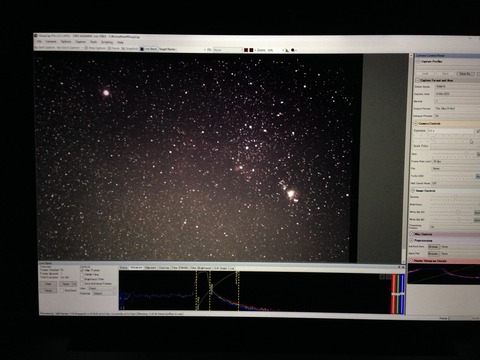The width and height of the screenshot is (480, 360).
Task: Collapse Capture Format and Area section
Action: 417,80
